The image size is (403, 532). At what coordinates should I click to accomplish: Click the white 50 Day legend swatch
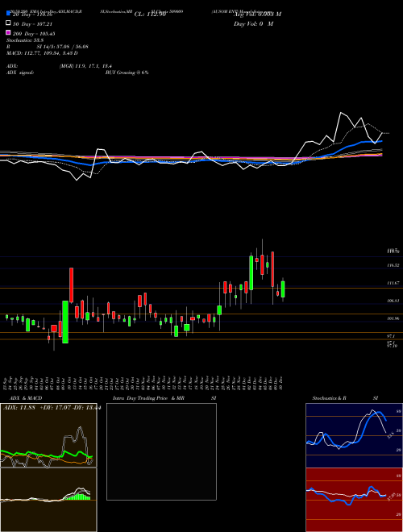(x=8, y=23)
